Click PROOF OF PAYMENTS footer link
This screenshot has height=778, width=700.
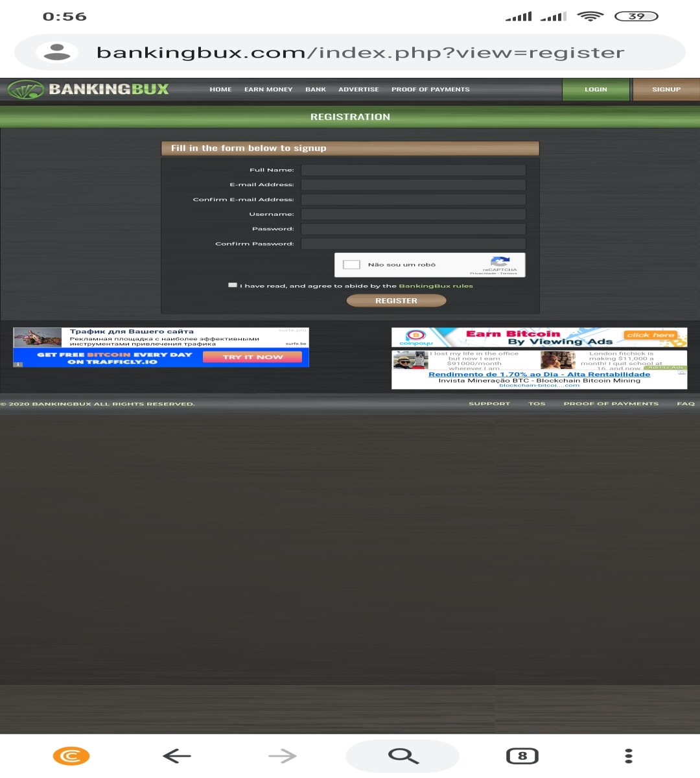pyautogui.click(x=611, y=404)
